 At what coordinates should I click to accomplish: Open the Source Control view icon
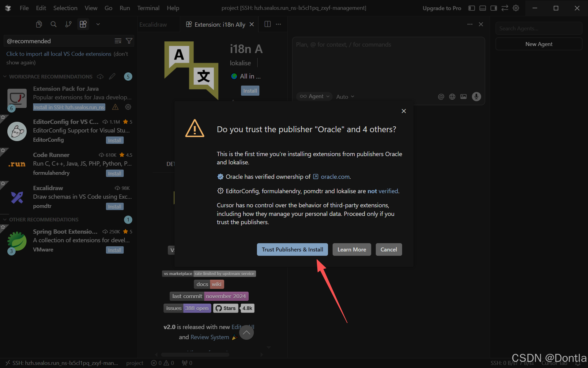[68, 24]
